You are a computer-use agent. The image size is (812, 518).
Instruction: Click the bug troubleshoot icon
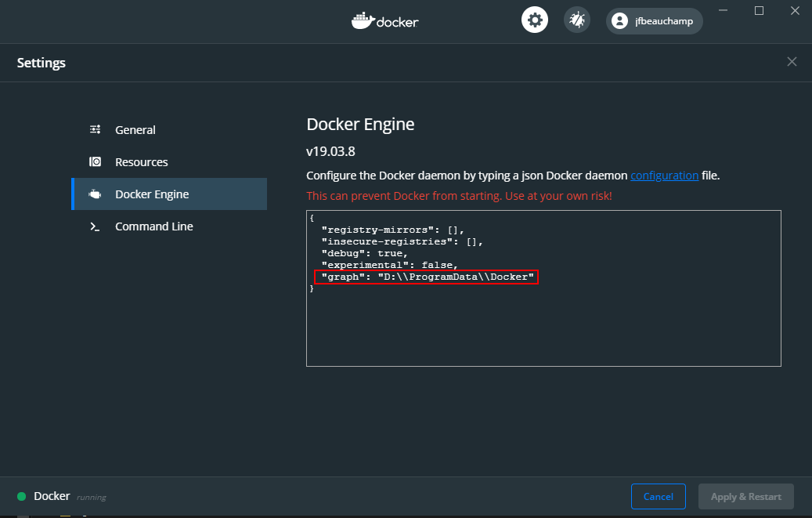coord(577,20)
